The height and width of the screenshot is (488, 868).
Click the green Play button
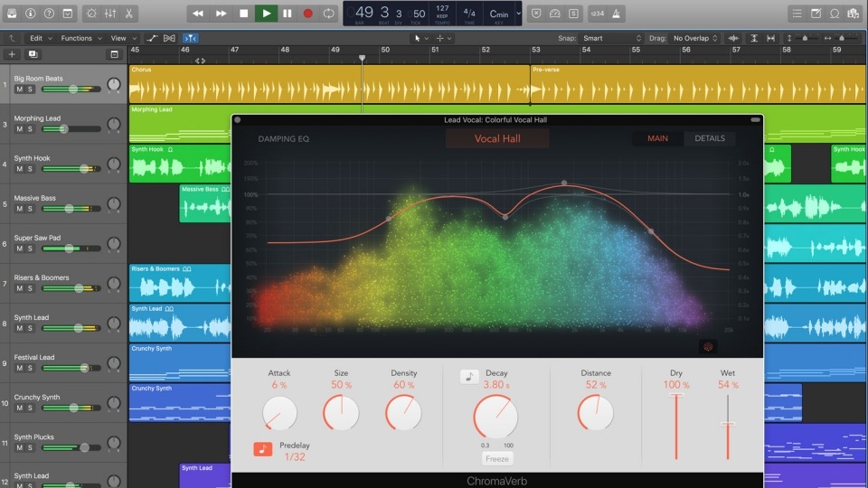tap(266, 14)
